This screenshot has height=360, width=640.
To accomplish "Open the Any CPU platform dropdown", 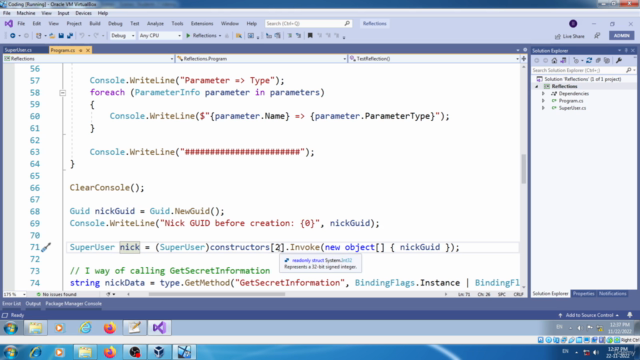I will pos(160,36).
